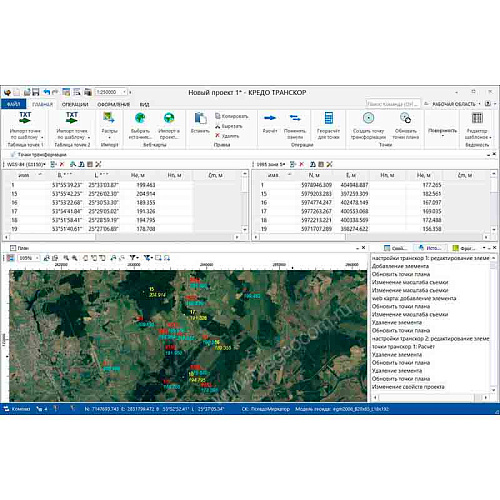
Task: Click the Удалить button
Action: click(x=227, y=136)
